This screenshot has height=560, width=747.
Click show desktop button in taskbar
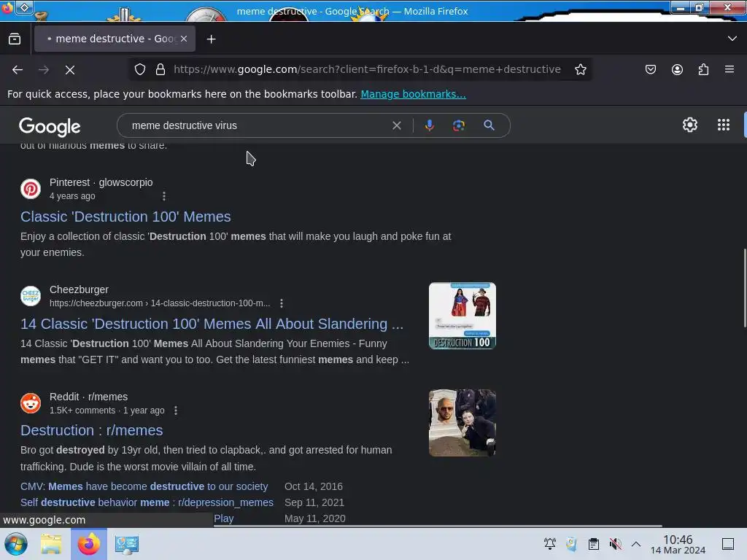pyautogui.click(x=728, y=544)
